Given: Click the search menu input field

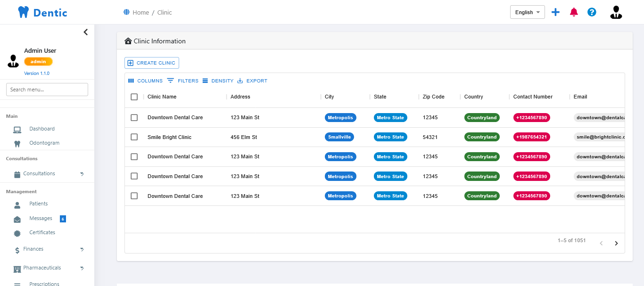Looking at the screenshot, I should point(47,89).
